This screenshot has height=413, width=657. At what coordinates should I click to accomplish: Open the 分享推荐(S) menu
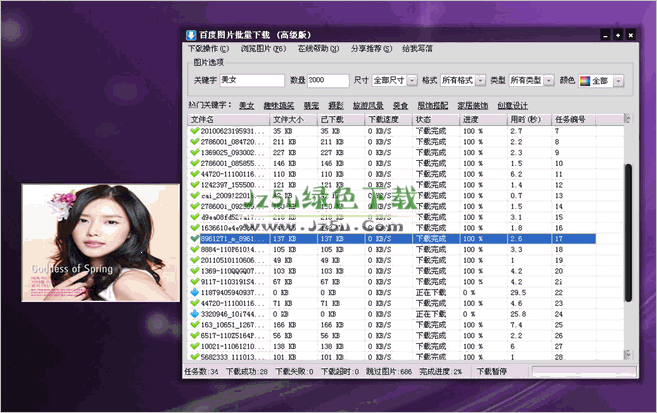click(x=371, y=49)
